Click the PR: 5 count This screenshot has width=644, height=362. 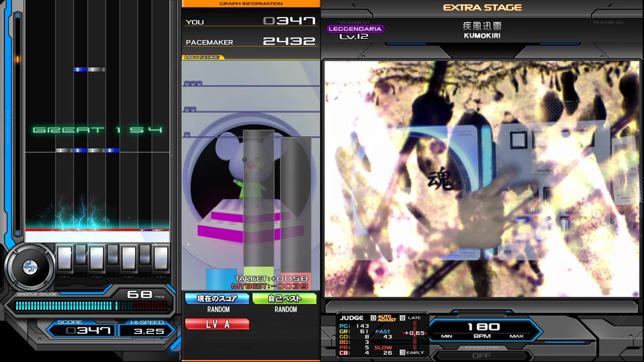354,347
